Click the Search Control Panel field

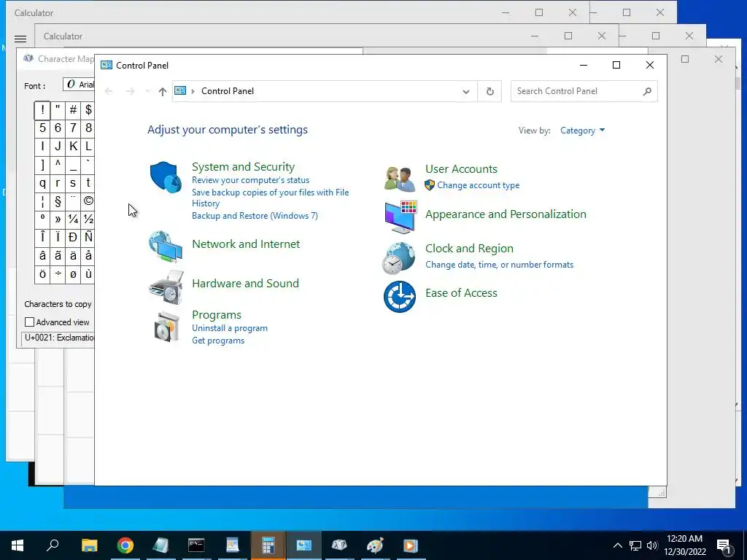pyautogui.click(x=584, y=91)
